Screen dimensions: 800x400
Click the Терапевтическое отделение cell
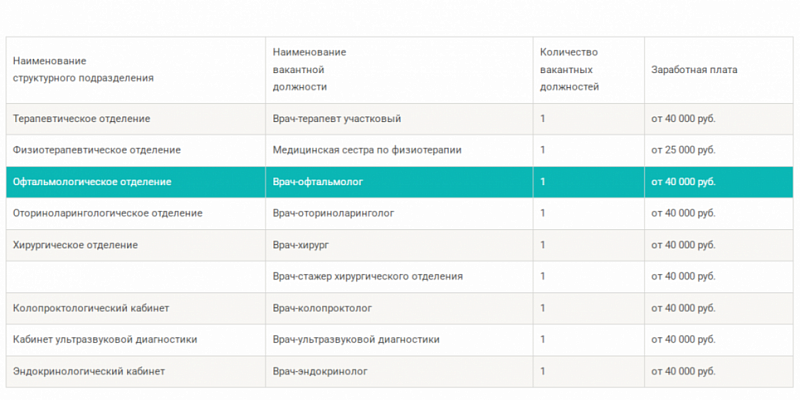tap(82, 119)
